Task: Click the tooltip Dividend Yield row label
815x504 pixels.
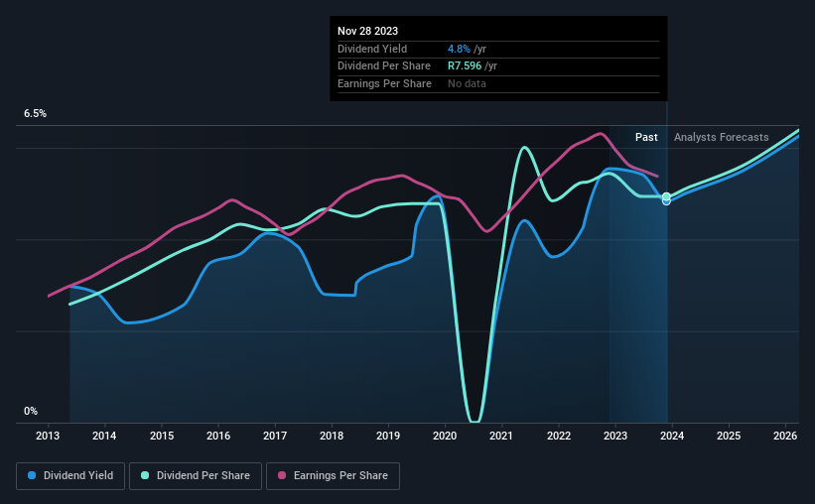Action: tap(372, 49)
